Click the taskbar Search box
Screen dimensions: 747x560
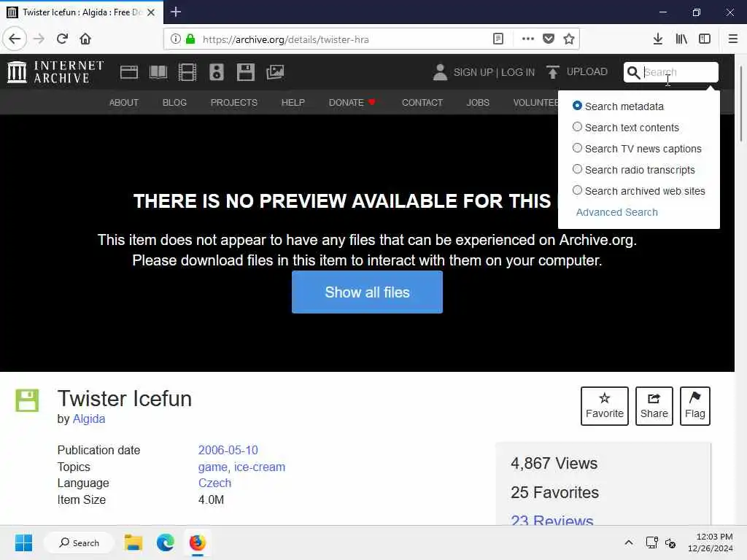(79, 542)
